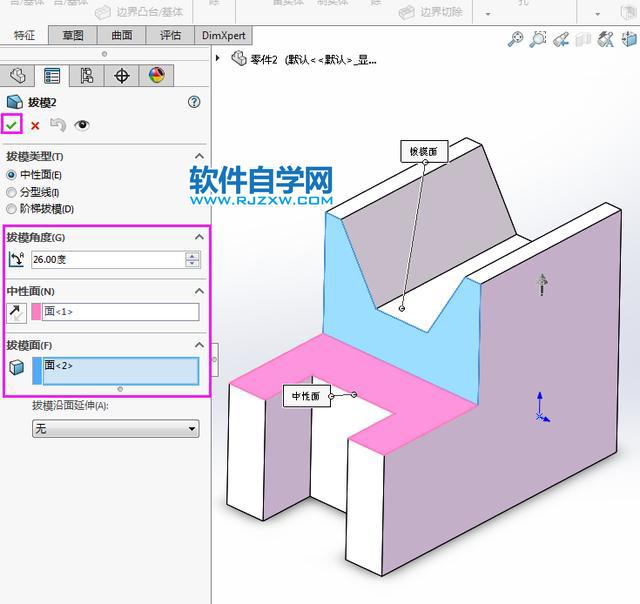
Task: Confirm the draft with the green checkmark
Action: tap(11, 124)
